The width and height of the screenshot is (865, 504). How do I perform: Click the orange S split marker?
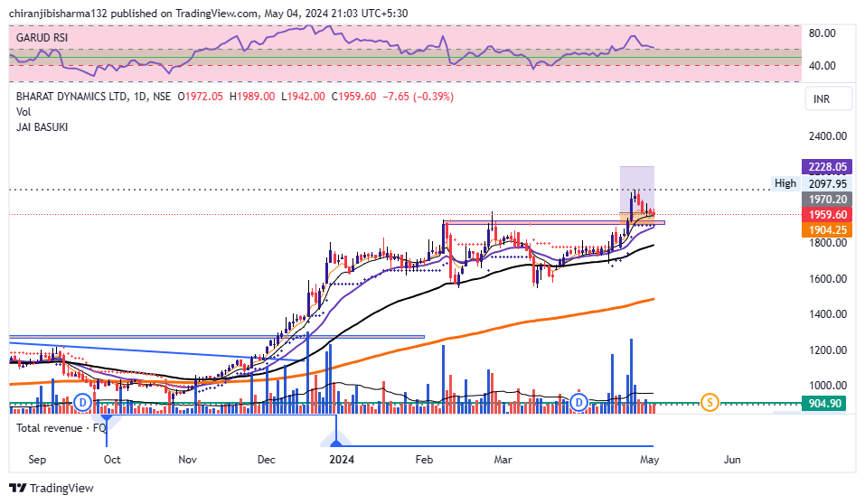click(x=710, y=403)
